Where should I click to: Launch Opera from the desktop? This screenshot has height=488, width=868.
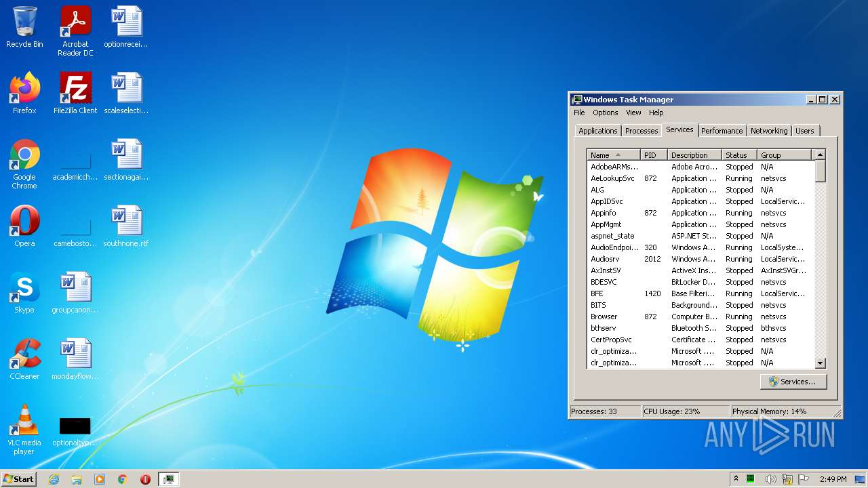[24, 226]
